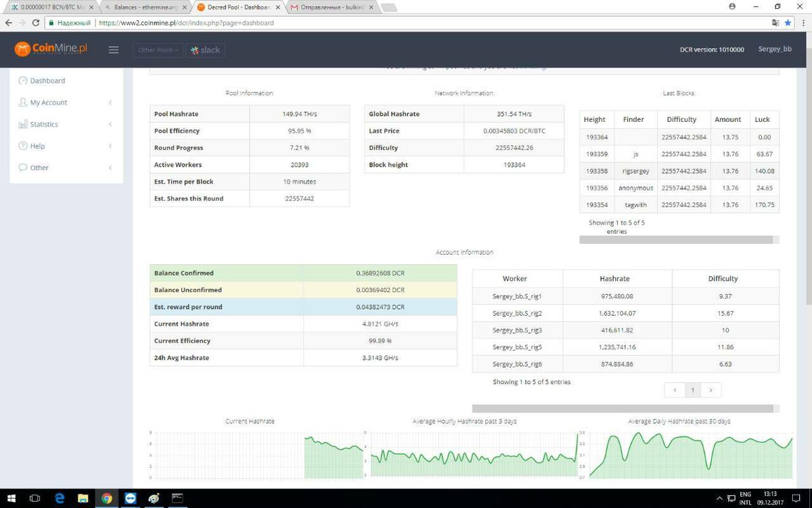Image resolution: width=812 pixels, height=508 pixels.
Task: Click block height 193359 cell
Action: point(597,154)
